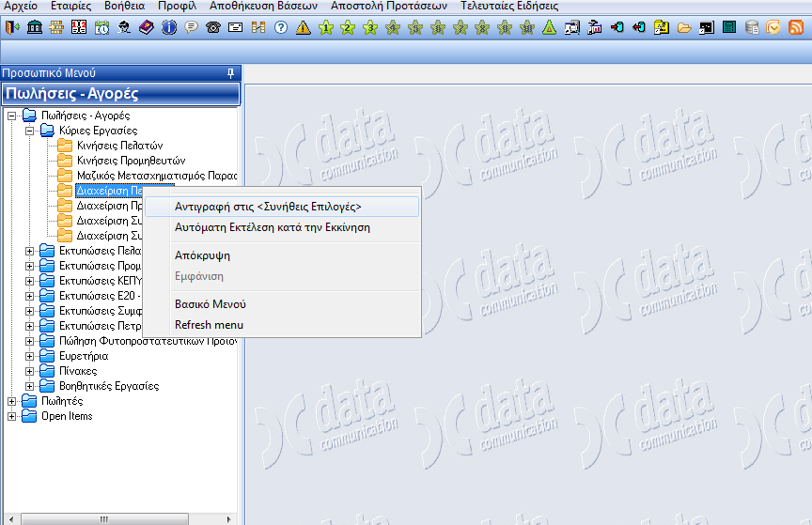Open the Αποθήκευση Βάσεων menu
This screenshot has height=525, width=812.
(x=263, y=6)
